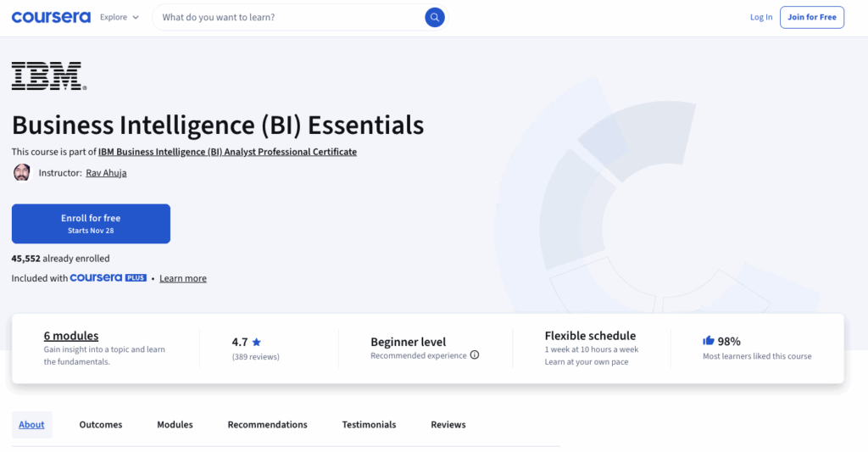Click the '45,552 already enrolled' text
This screenshot has width=868, height=452.
pos(61,258)
